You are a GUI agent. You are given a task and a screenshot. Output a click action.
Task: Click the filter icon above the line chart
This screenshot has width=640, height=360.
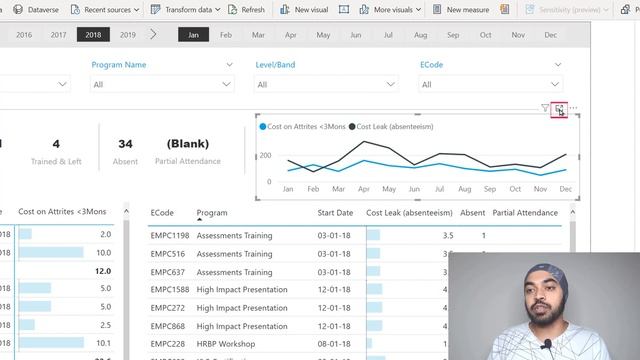pyautogui.click(x=545, y=108)
